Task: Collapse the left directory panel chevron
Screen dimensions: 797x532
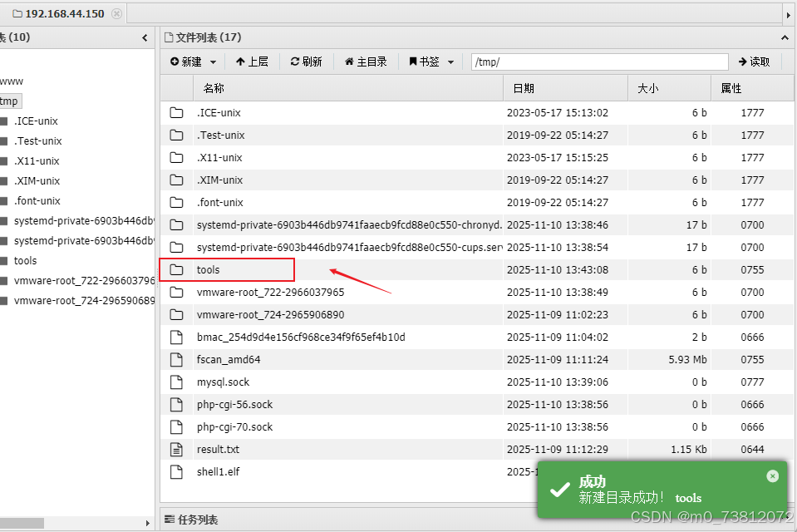Action: (x=145, y=37)
